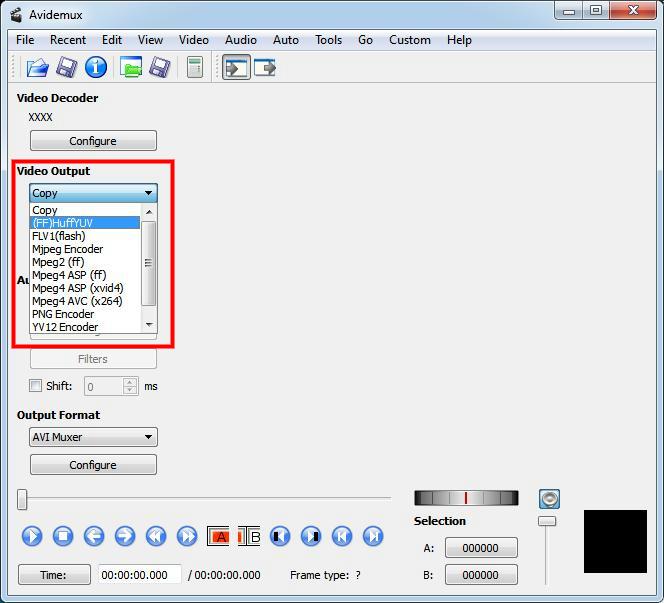Click the jog shuttle wheel control
Image resolution: width=664 pixels, height=603 pixels.
click(x=466, y=498)
